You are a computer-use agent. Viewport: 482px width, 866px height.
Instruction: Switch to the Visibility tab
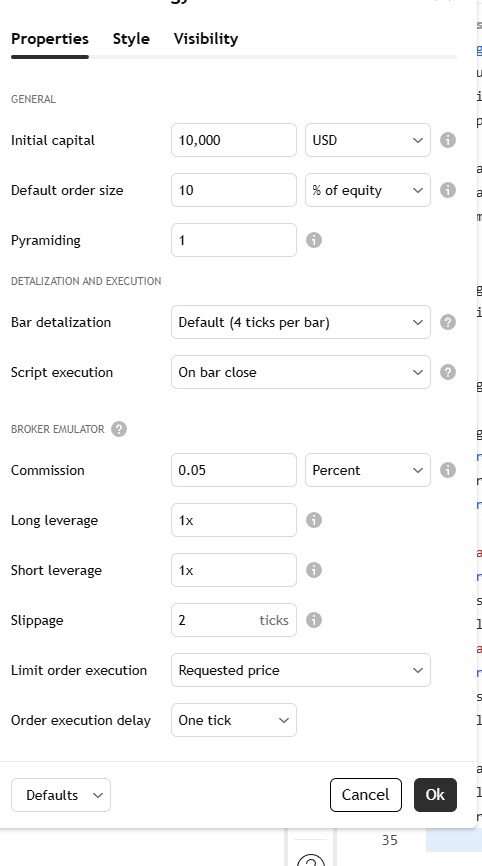coord(206,39)
